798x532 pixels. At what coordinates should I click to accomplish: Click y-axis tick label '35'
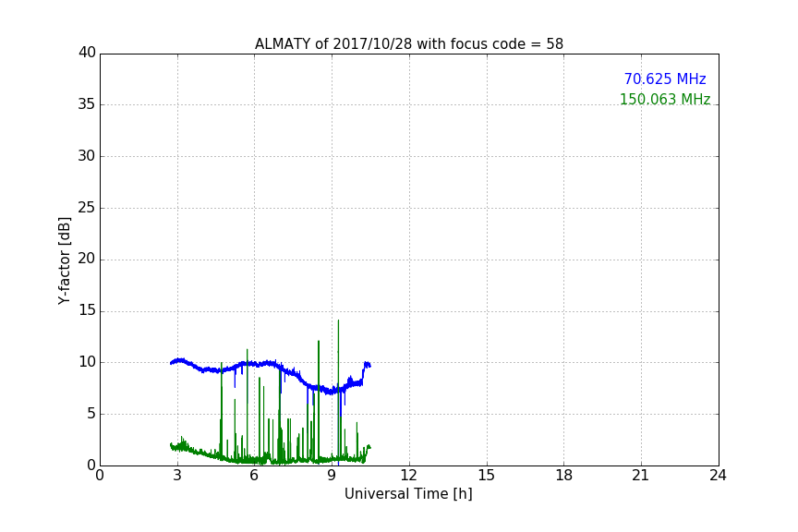click(x=87, y=104)
